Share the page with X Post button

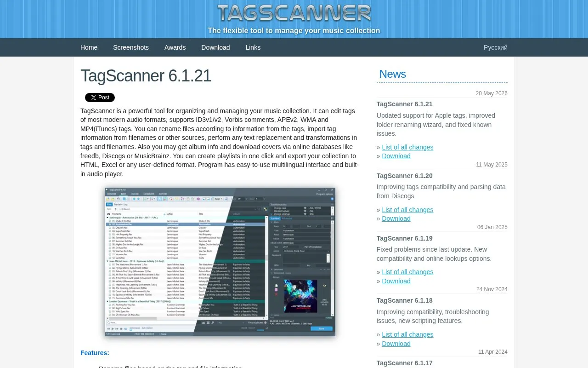pos(100,98)
